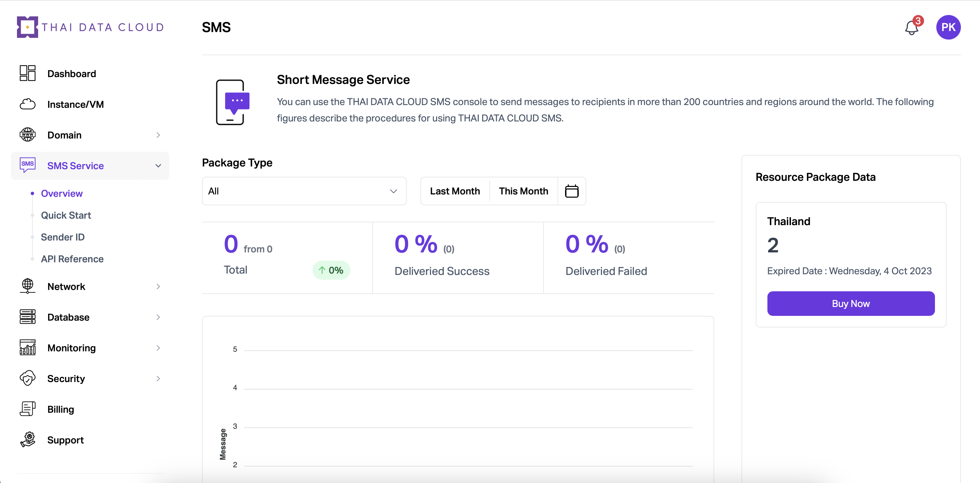Click the Deliveried Failed stat card

point(629,258)
